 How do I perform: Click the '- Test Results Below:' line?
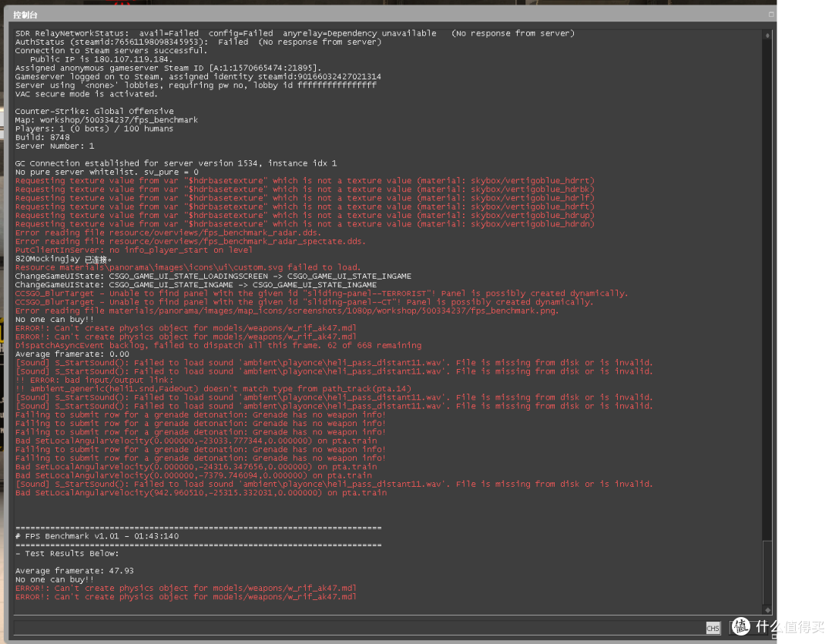click(67, 553)
